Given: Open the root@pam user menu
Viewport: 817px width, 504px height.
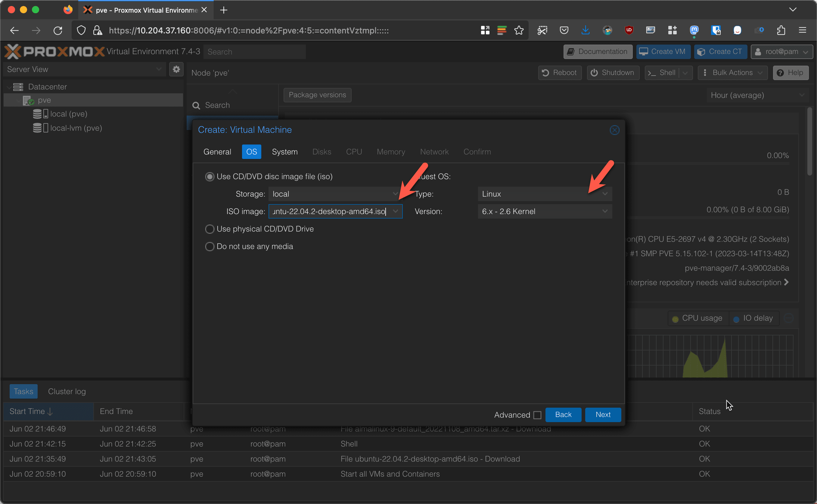Looking at the screenshot, I should tap(782, 52).
